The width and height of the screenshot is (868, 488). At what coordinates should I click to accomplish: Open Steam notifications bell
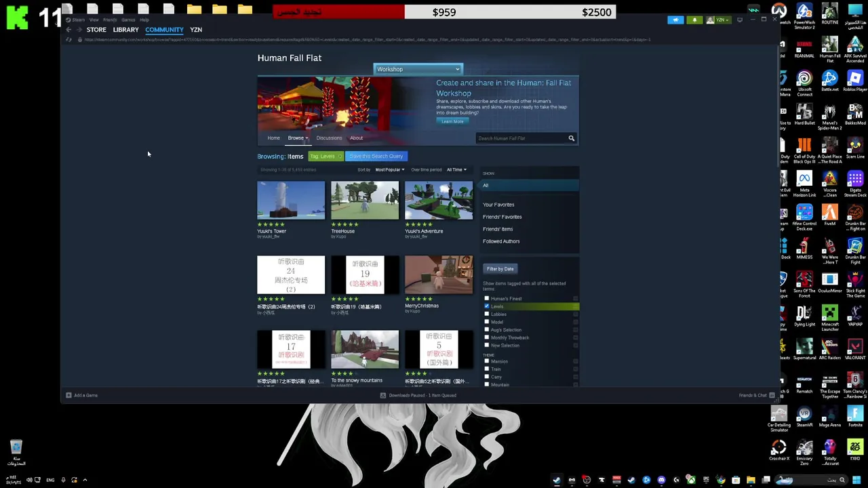pos(694,20)
